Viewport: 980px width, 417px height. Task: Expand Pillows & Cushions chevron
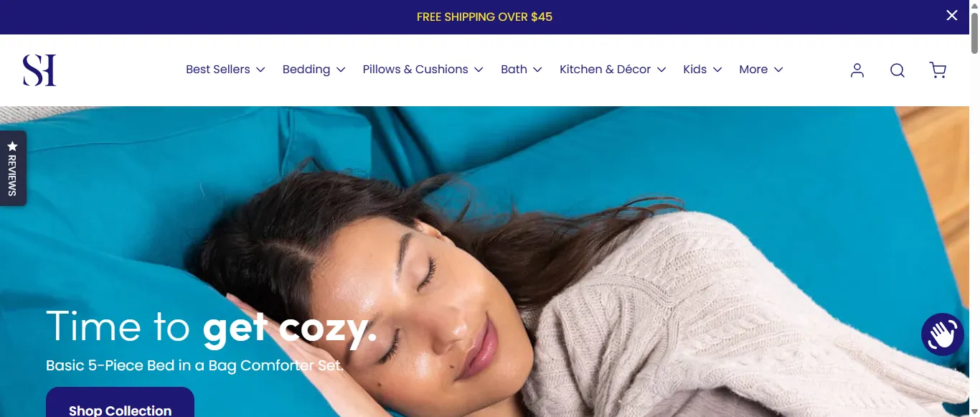tap(479, 70)
